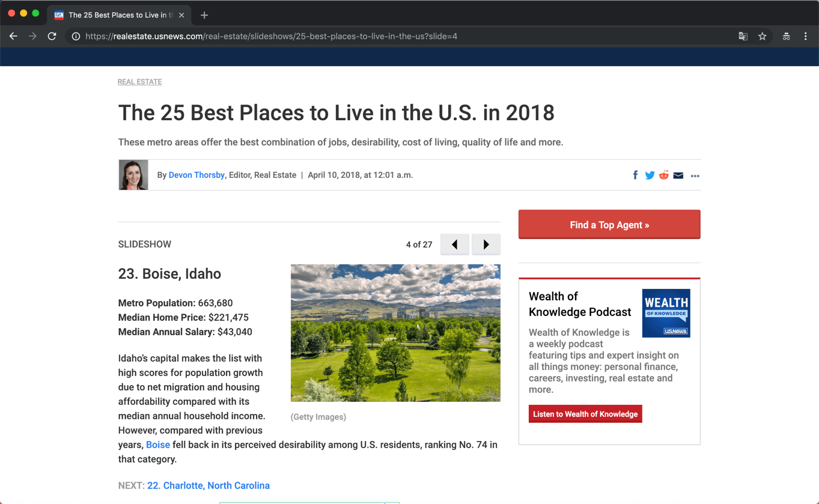The width and height of the screenshot is (819, 504).
Task: Click the Boise landscape photo
Action: pyautogui.click(x=395, y=333)
